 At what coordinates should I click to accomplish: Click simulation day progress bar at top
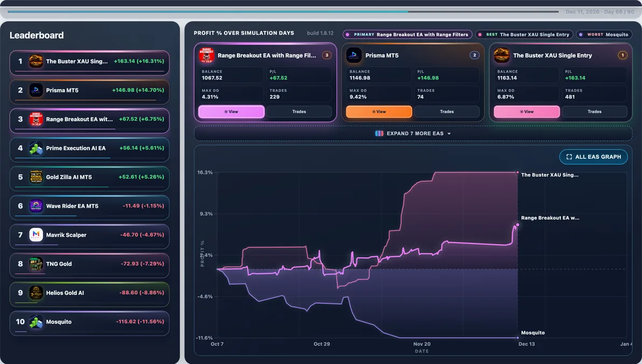[x=283, y=11]
